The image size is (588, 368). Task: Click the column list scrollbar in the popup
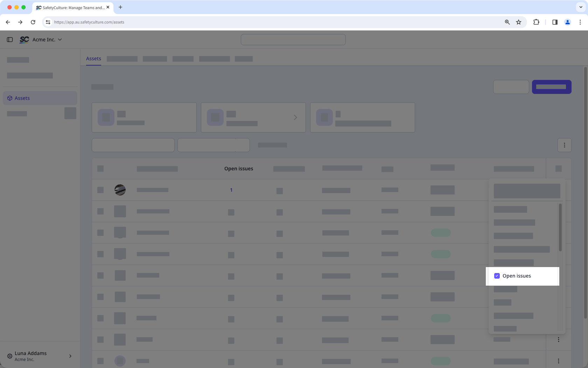pyautogui.click(x=560, y=228)
